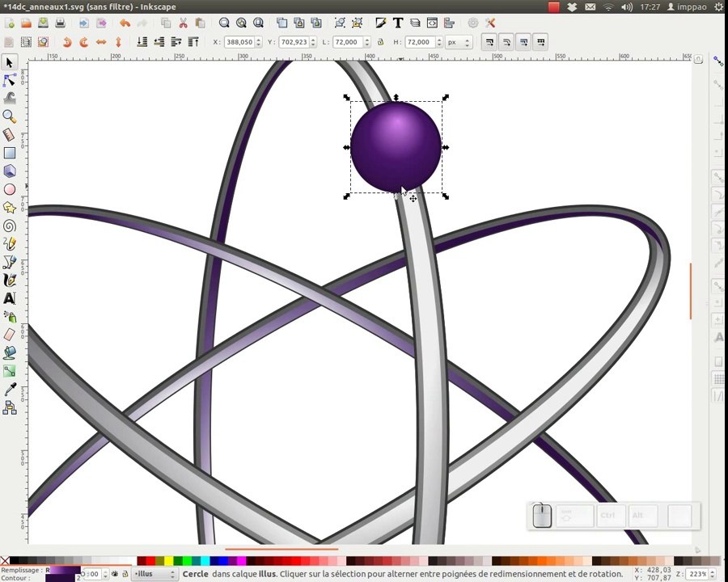Step the width L spinner

pyautogui.click(x=366, y=42)
